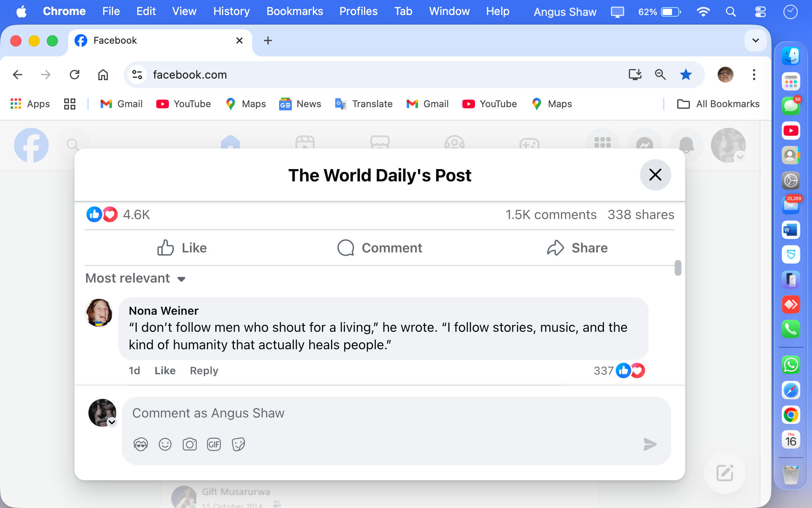Viewport: 812px width, 508px height.
Task: Close The World Daily's Post dialog
Action: 655,175
